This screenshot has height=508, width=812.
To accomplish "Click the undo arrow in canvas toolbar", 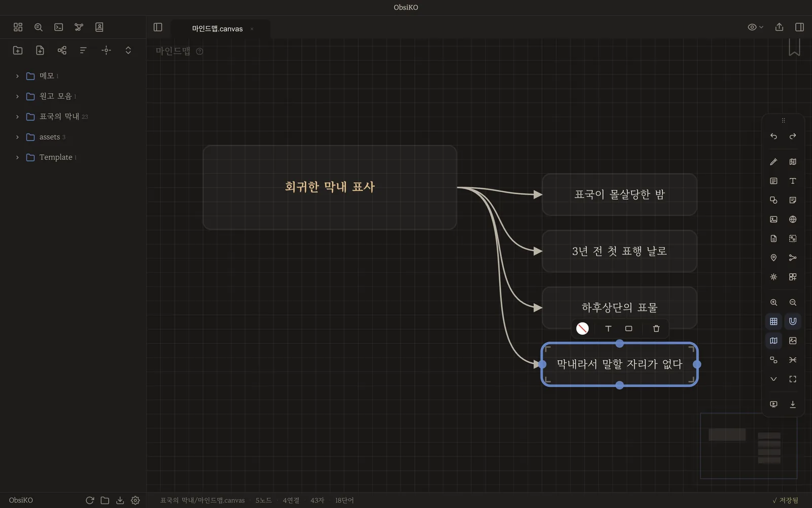I will (773, 136).
